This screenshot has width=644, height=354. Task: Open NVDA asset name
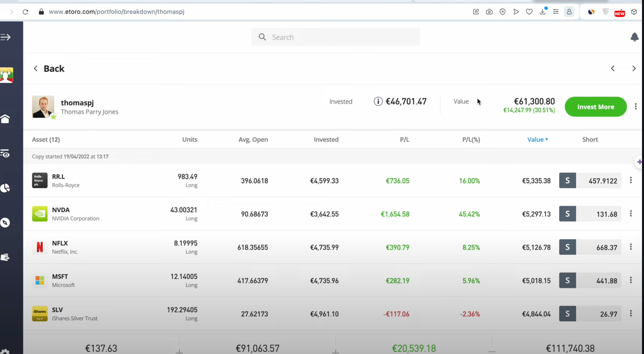click(61, 210)
